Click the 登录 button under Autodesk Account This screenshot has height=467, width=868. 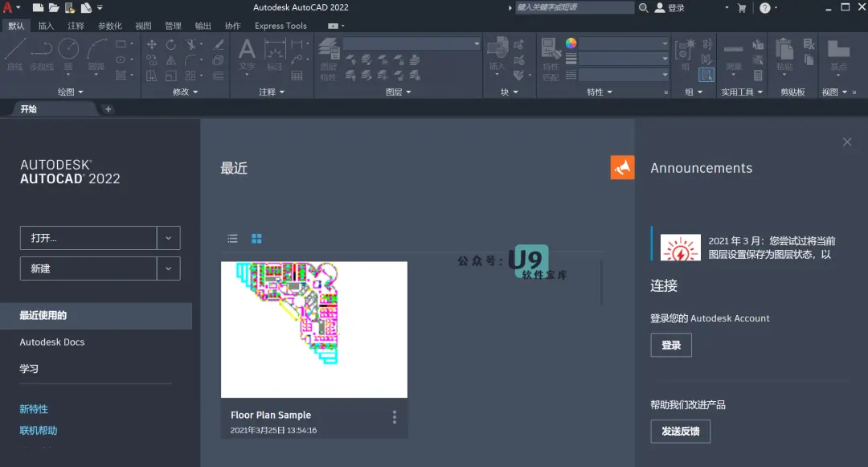tap(671, 346)
